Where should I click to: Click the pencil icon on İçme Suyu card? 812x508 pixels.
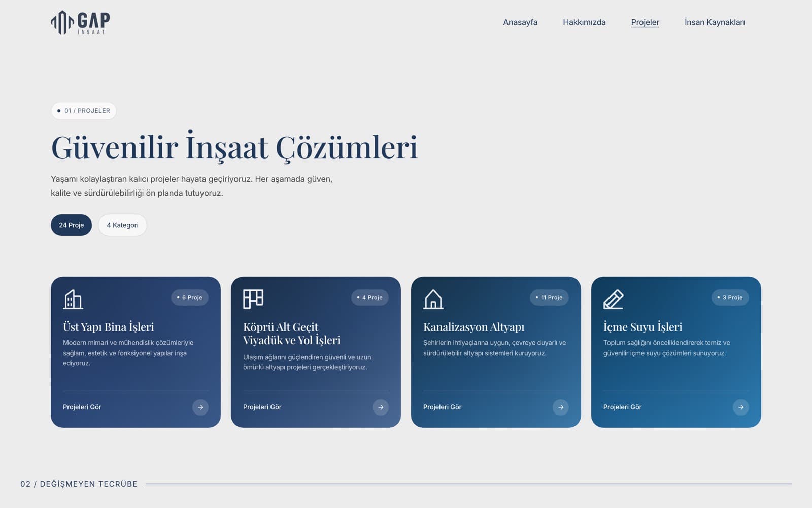click(x=614, y=299)
